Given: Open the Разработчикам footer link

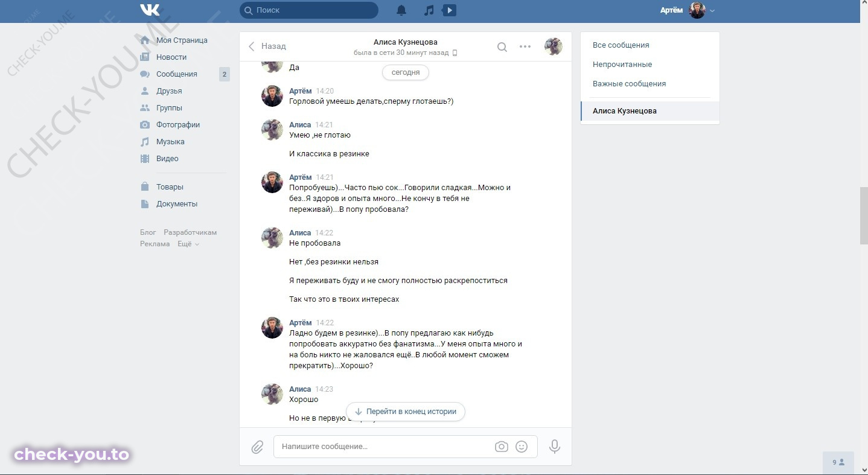Looking at the screenshot, I should 190,232.
